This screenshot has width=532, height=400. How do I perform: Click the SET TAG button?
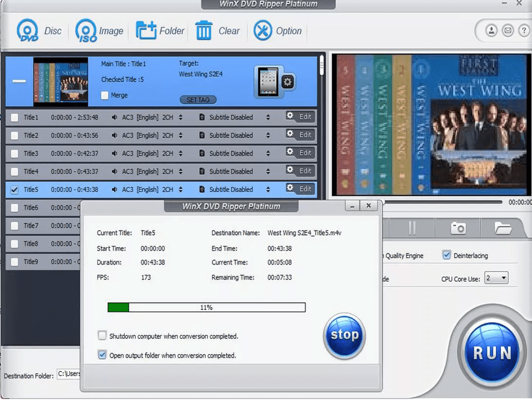click(x=197, y=100)
